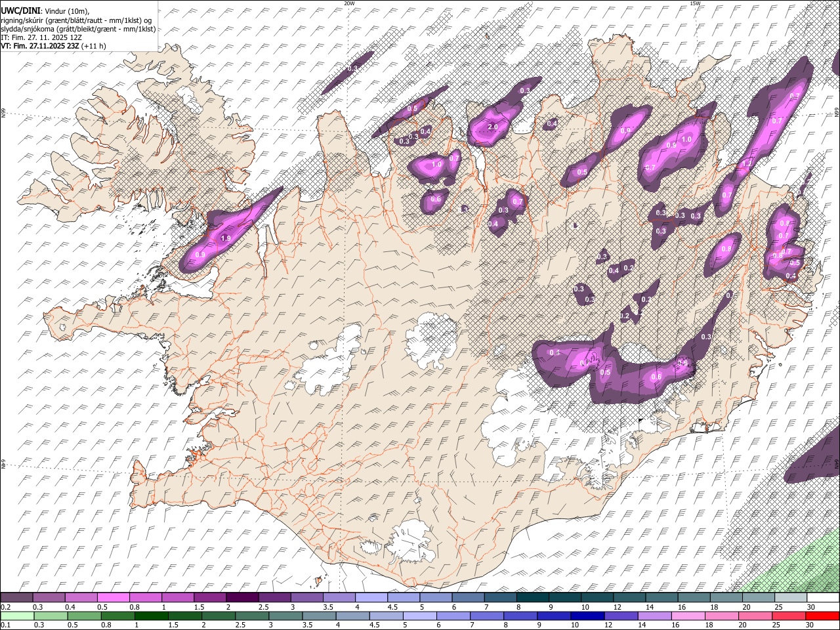This screenshot has height=630, width=840.
Task: Click the 'rigning/skúrir' legend description line
Action: click(x=76, y=20)
